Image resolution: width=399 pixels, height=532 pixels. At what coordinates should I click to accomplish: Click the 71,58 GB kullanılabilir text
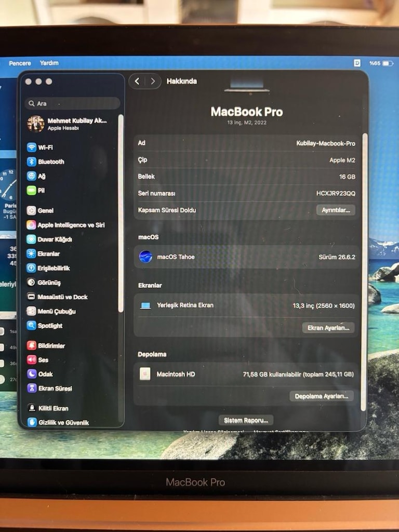point(272,374)
